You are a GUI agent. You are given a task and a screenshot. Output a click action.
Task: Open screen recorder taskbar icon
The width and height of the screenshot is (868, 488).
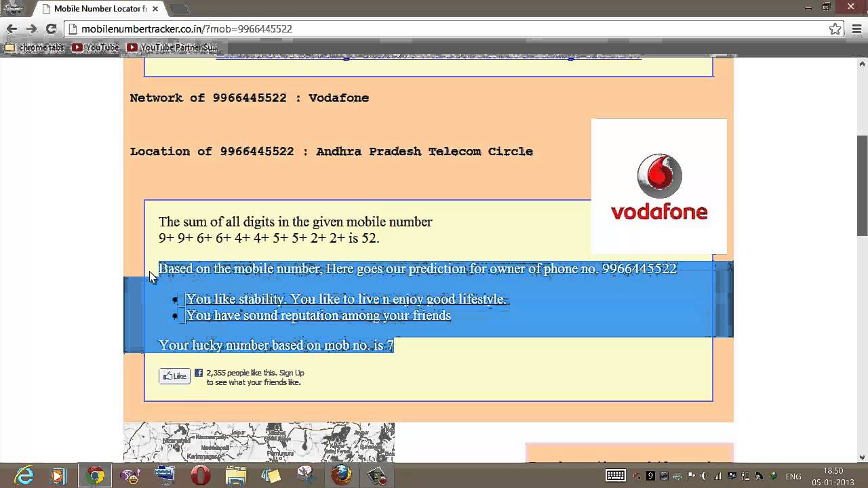coord(376,476)
